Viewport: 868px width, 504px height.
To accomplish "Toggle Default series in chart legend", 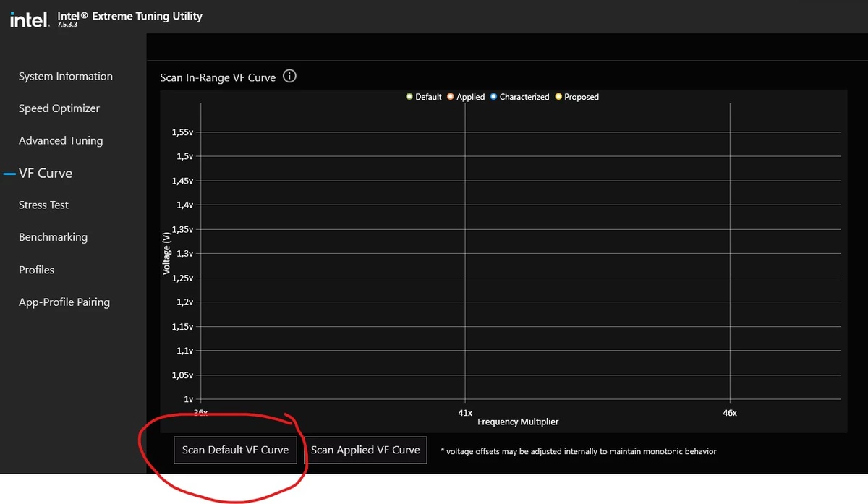I will [x=424, y=97].
